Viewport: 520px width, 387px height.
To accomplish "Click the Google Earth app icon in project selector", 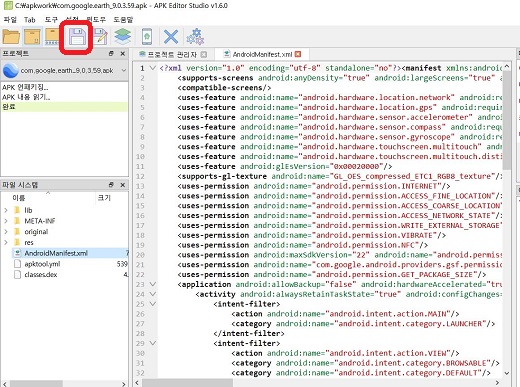I will [11, 70].
